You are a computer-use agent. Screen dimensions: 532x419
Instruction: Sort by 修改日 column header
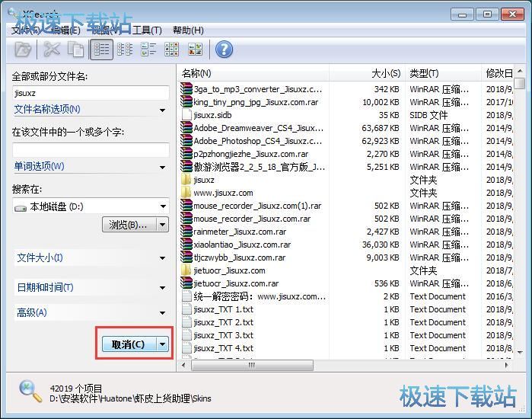click(498, 73)
